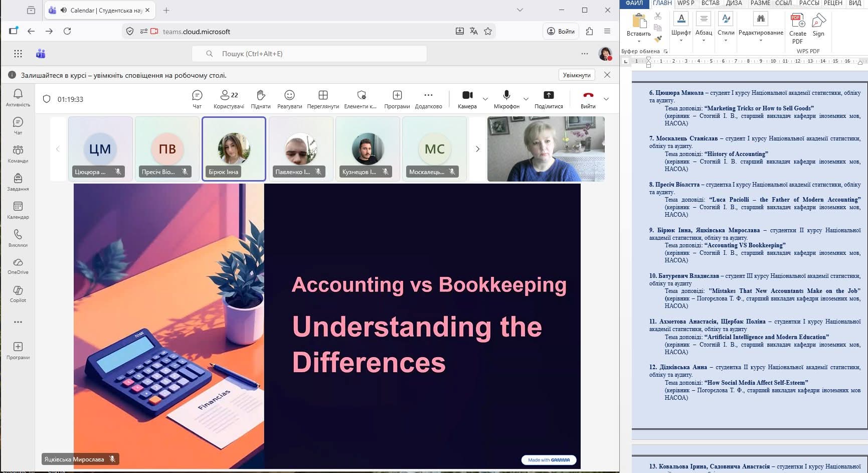This screenshot has width=868, height=473.
Task: Leave the meeting with Вийти
Action: 588,99
